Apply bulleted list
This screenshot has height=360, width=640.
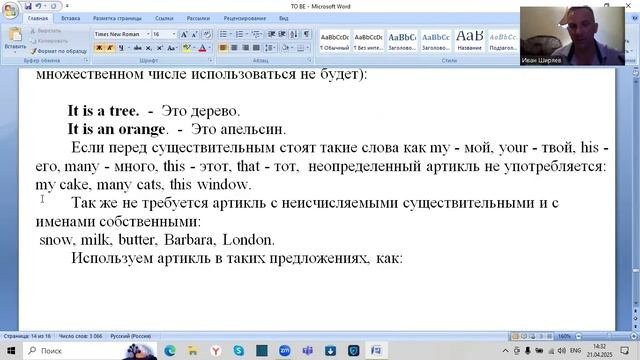223,34
